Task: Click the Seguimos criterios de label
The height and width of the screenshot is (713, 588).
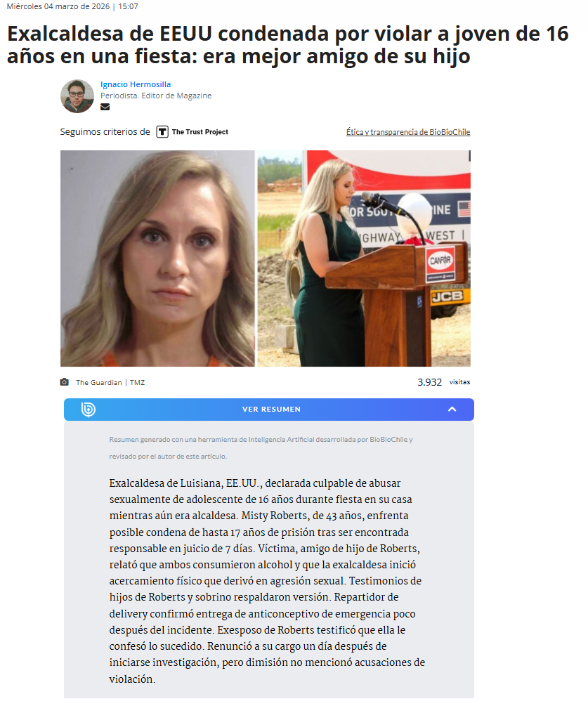Action: point(105,132)
